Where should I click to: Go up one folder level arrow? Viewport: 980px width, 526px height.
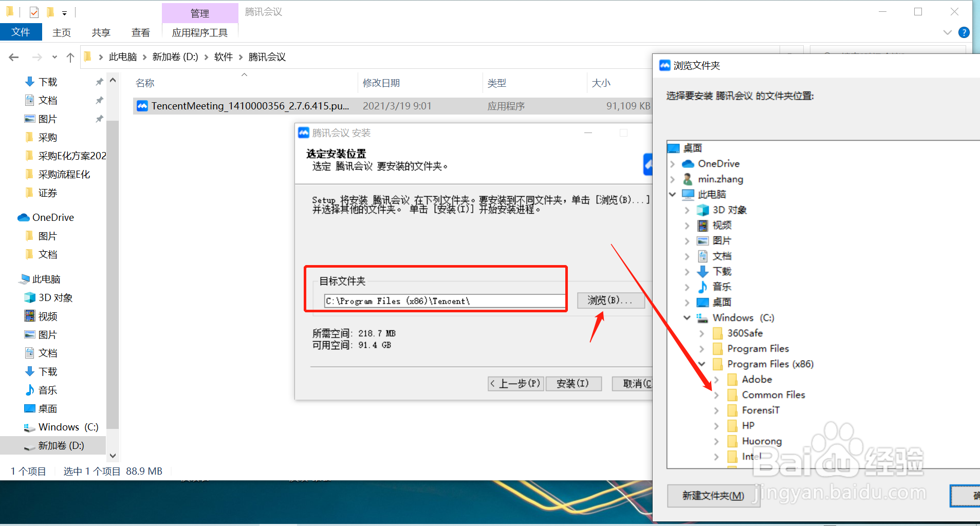pos(70,57)
